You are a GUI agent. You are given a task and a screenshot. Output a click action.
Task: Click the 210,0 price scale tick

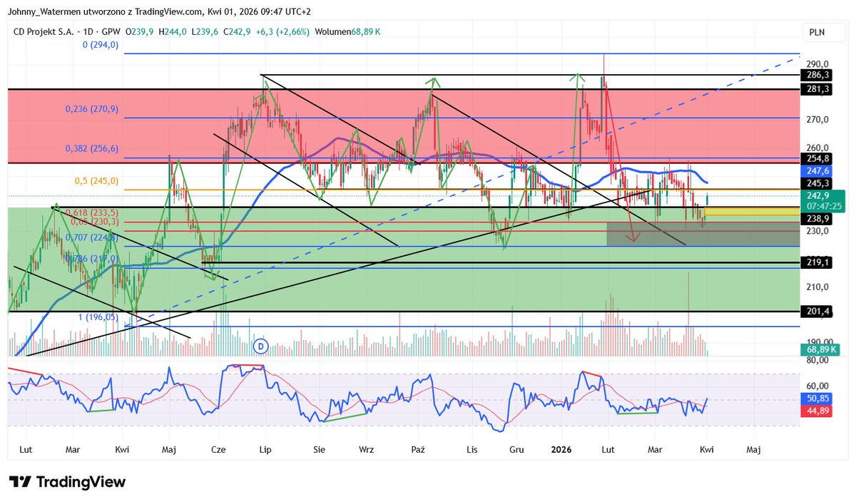(x=817, y=287)
